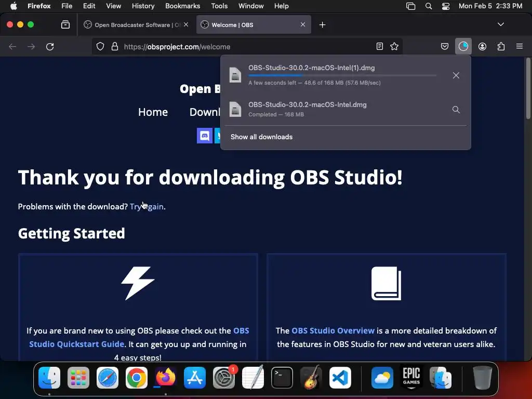This screenshot has width=532, height=399.
Task: Click the clock showing Mon Feb 5 2:33 PM
Action: (x=490, y=6)
